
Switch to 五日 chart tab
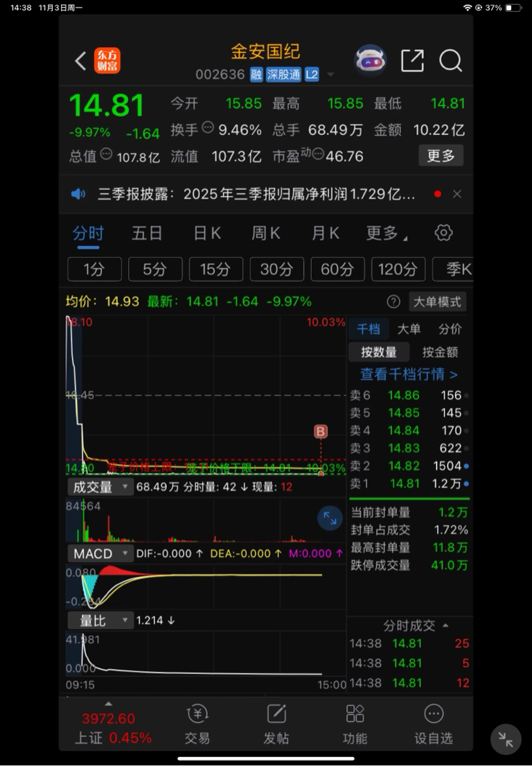147,233
